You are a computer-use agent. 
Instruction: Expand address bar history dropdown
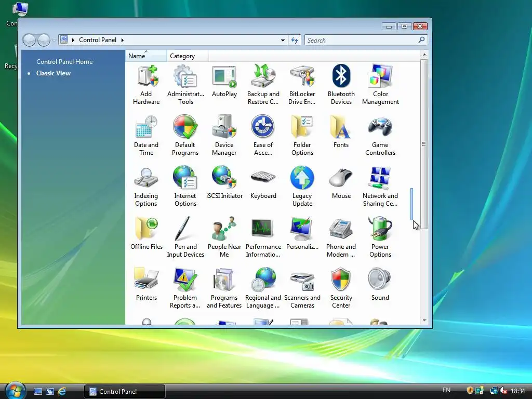point(283,41)
